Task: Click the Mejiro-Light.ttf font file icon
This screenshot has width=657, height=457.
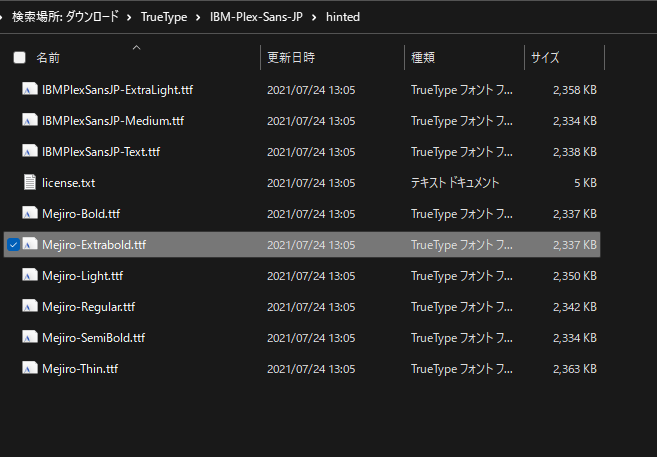Action: tap(29, 275)
